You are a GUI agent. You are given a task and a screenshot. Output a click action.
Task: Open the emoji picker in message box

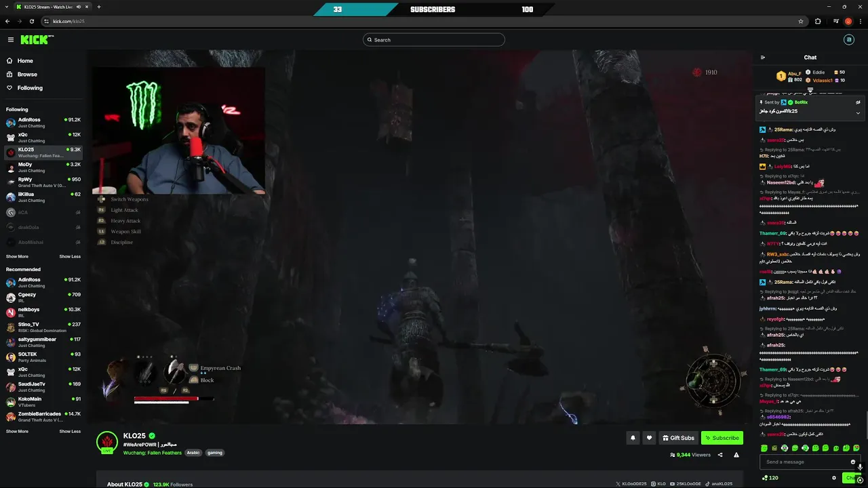853,462
